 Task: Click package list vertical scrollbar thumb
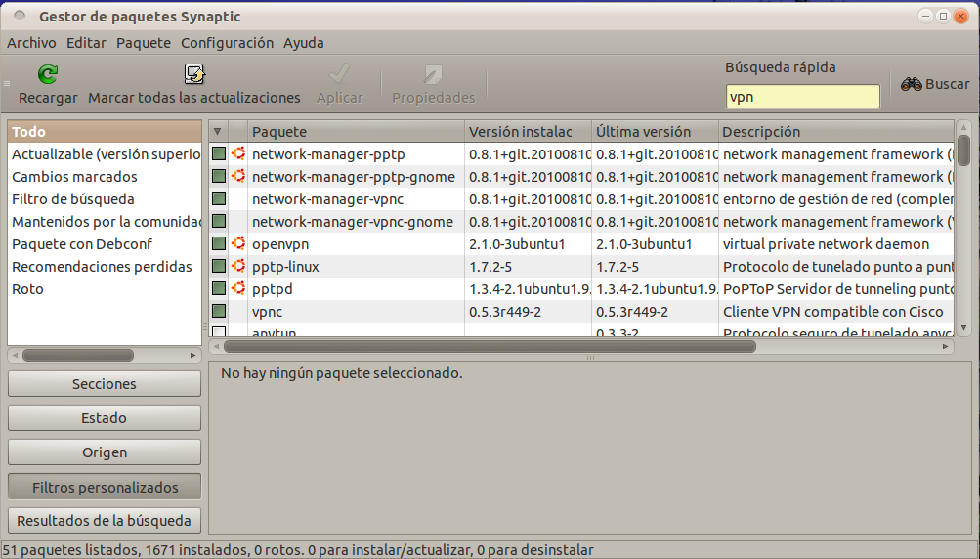(963, 150)
